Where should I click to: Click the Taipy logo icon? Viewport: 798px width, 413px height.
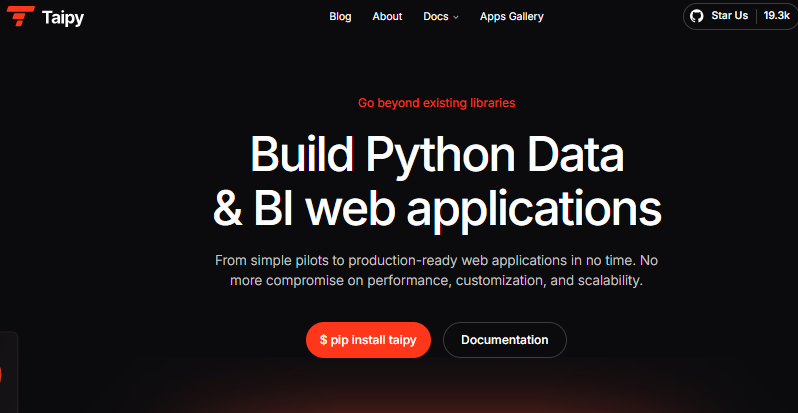point(20,16)
